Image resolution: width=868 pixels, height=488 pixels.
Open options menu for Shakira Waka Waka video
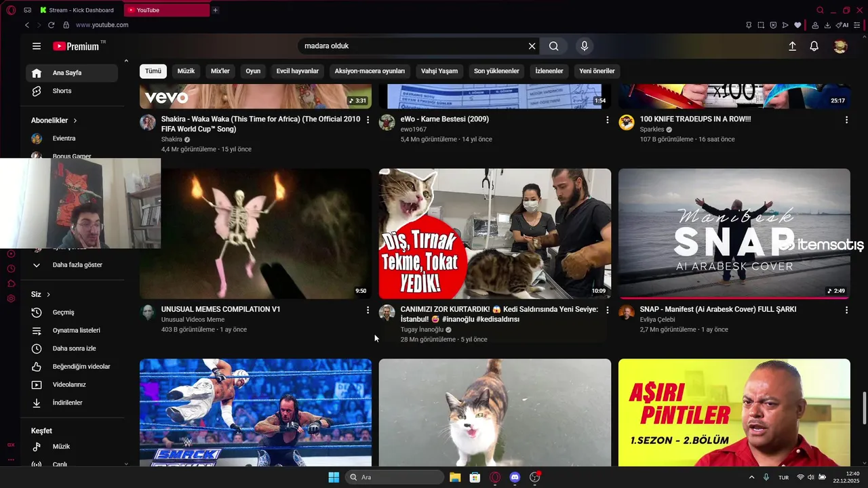pos(368,120)
